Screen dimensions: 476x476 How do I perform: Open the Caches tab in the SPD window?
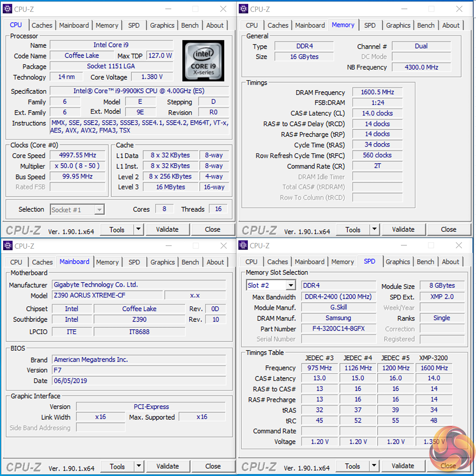coord(278,262)
